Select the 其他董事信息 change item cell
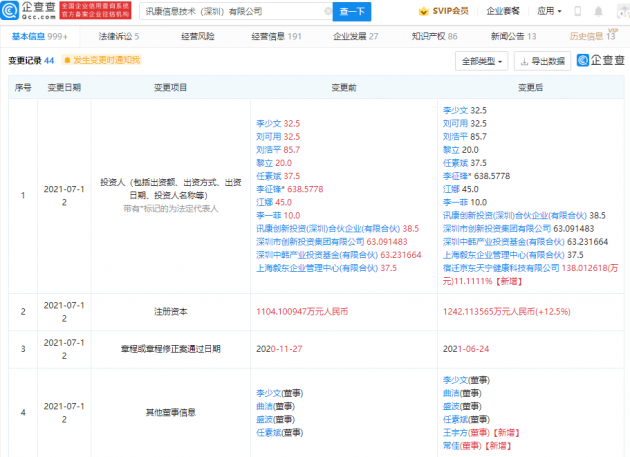Viewport: 630px width, 457px height. [171, 413]
